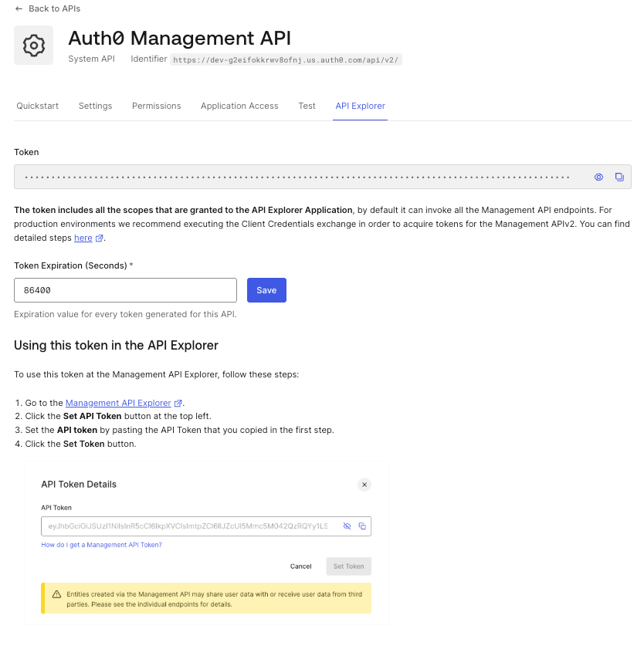Viewport: 644px width, 656px height.
Task: Select the API Explorer tab
Action: [360, 106]
